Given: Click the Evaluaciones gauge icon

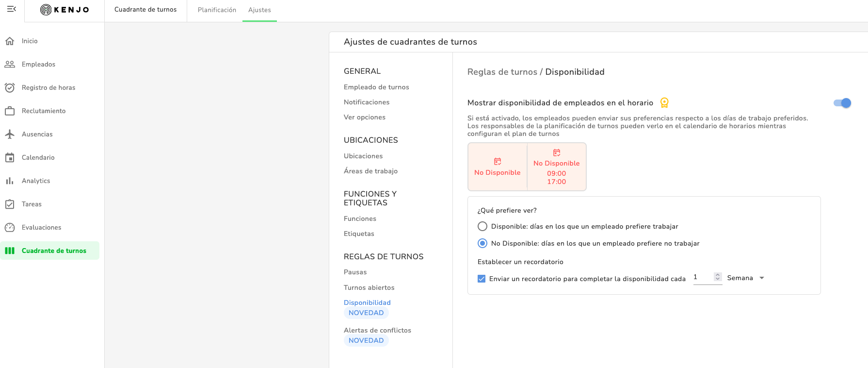Looking at the screenshot, I should click(10, 227).
